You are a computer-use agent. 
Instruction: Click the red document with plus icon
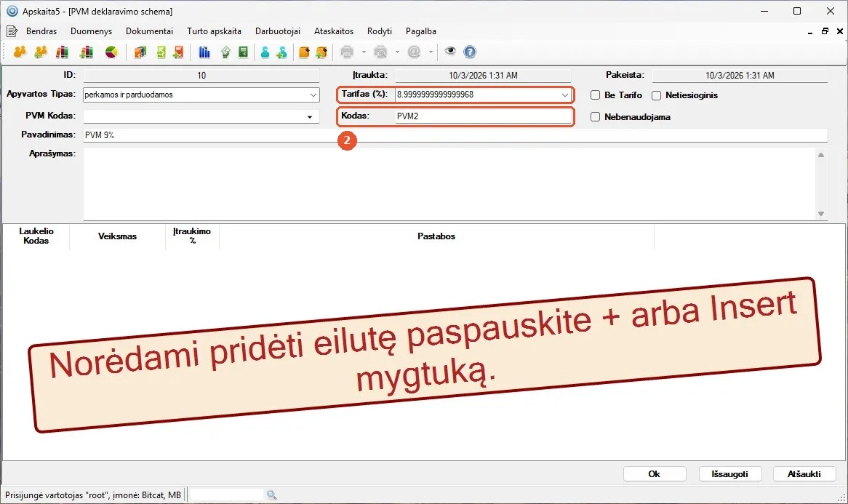pos(178,52)
